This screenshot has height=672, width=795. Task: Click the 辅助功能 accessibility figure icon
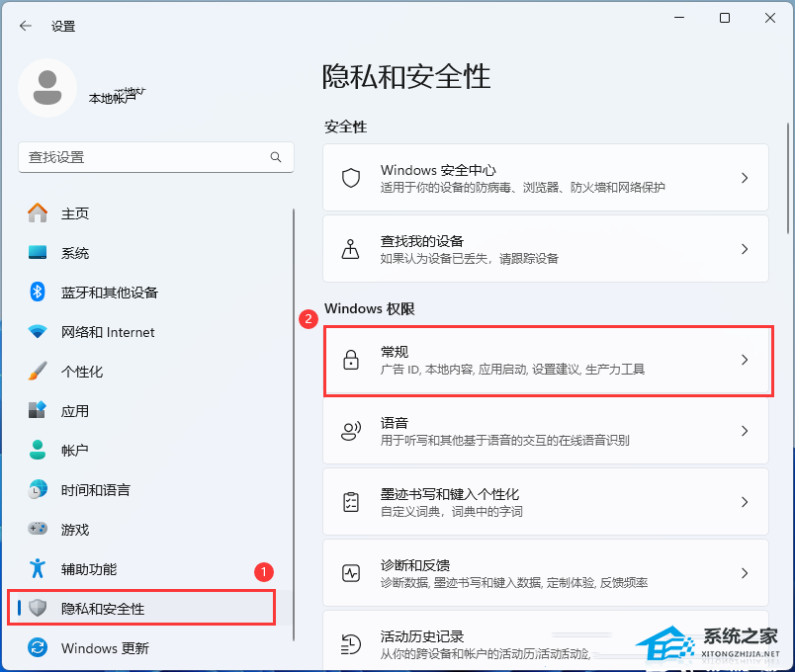(x=38, y=568)
